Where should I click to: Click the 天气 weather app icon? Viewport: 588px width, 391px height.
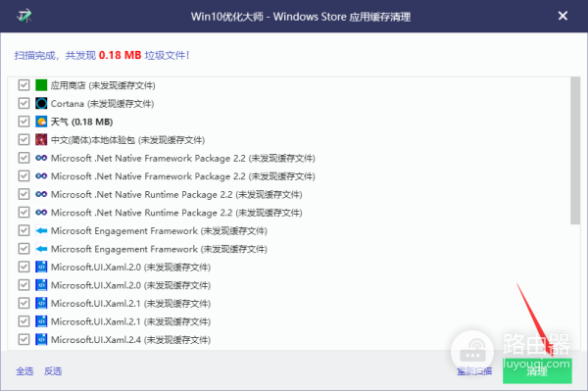tap(41, 122)
